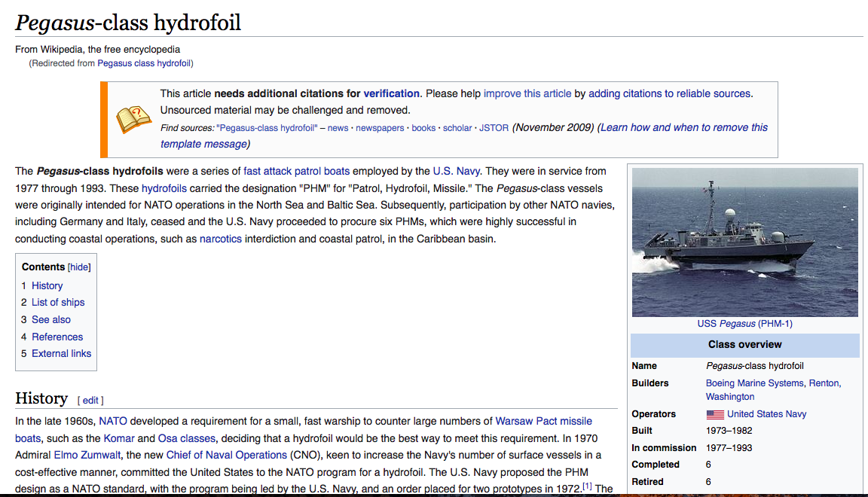This screenshot has width=868, height=497.
Task: Select the built years 1973–1982
Action: click(x=729, y=431)
